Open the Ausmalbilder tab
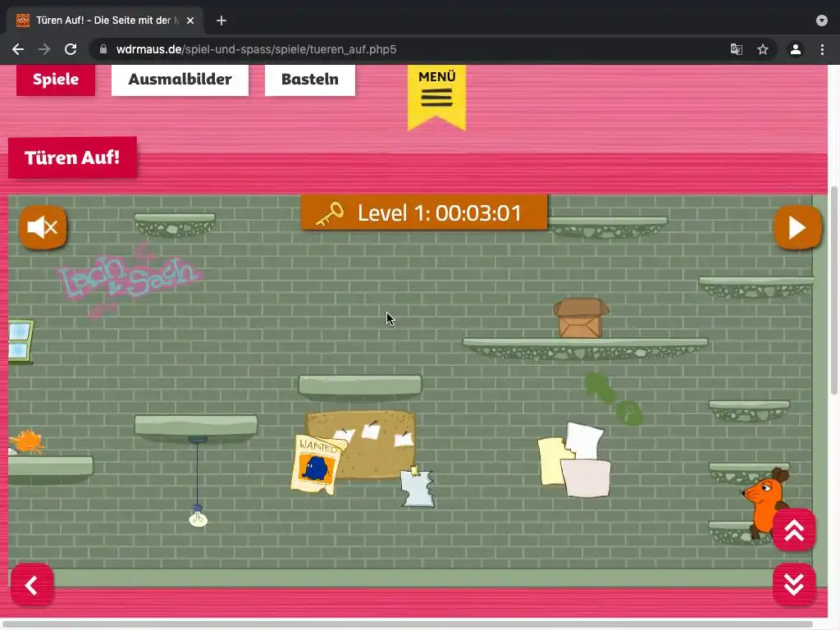The height and width of the screenshot is (630, 840). pyautogui.click(x=180, y=80)
